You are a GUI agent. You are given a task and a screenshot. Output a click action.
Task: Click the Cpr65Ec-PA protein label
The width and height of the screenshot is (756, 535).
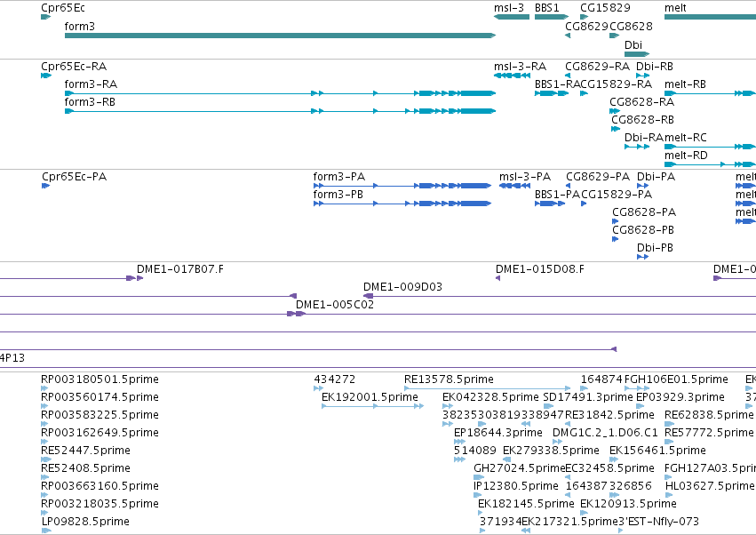pos(75,177)
